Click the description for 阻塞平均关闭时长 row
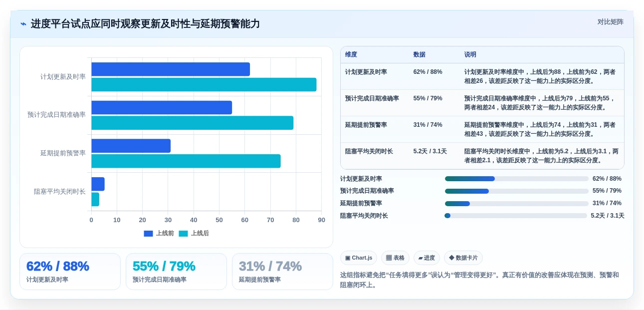 tap(542, 156)
